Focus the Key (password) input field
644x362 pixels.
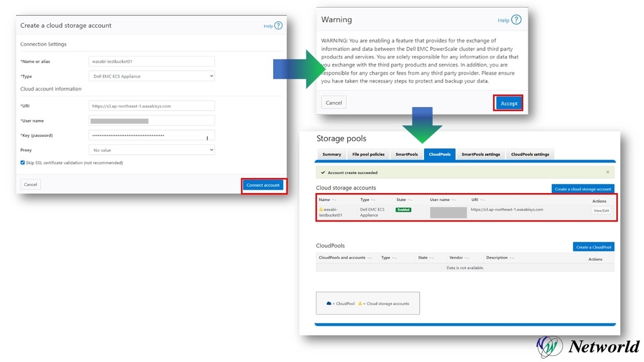click(x=152, y=135)
